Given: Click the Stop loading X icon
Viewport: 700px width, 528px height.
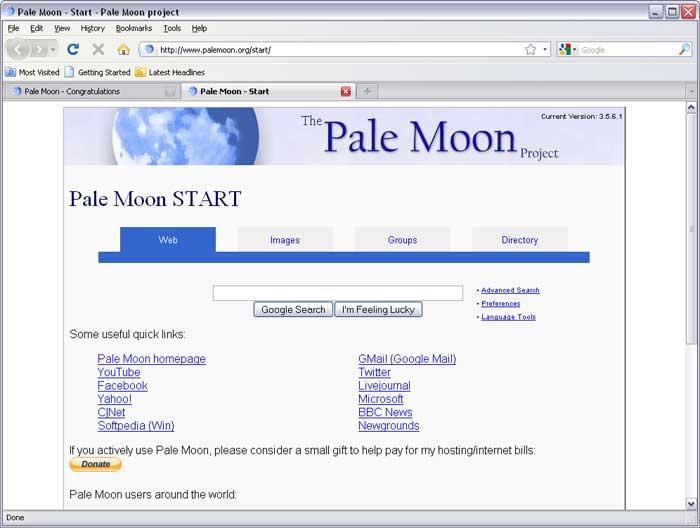Looking at the screenshot, I should pos(98,49).
